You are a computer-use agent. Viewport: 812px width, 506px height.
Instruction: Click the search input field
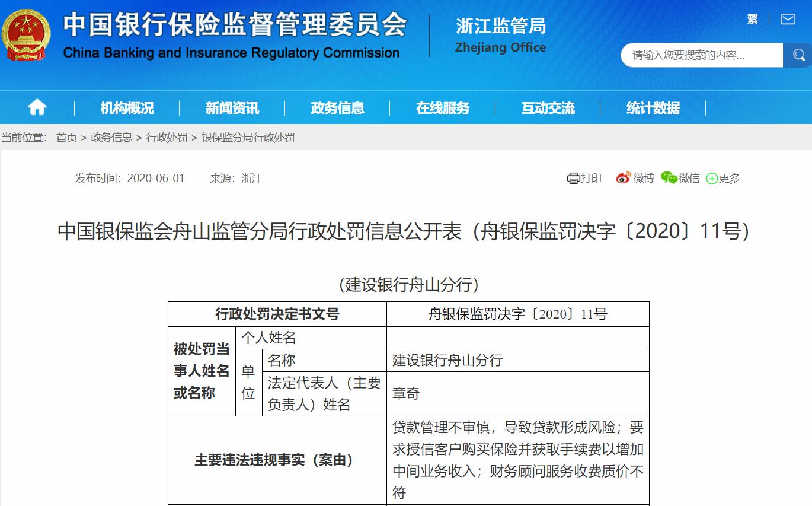[x=702, y=55]
